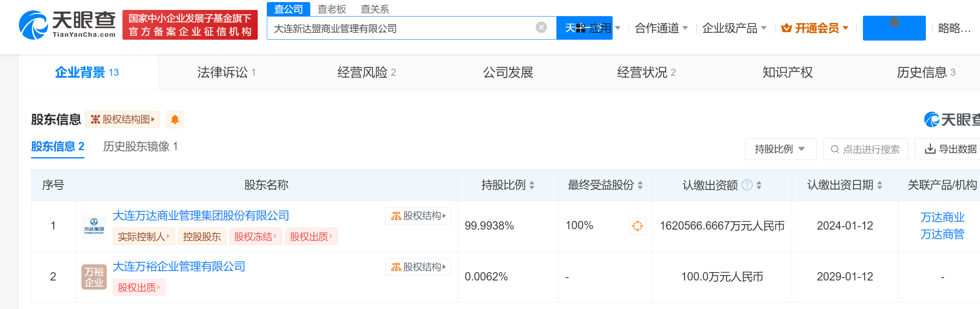Click the notification bell in header
Screen dimensions: 980x309
pyautogui.click(x=894, y=24)
